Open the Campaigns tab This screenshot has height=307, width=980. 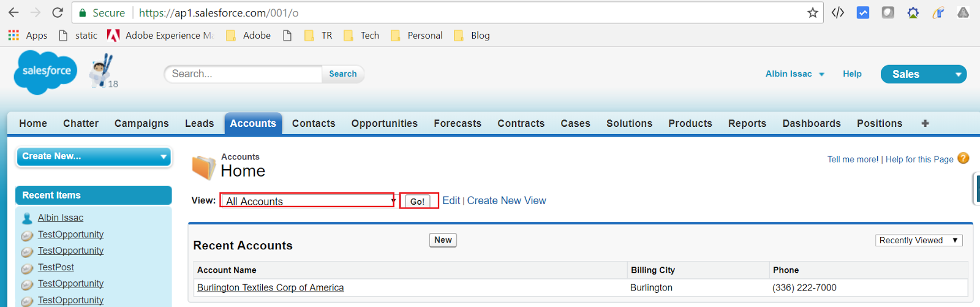tap(141, 123)
